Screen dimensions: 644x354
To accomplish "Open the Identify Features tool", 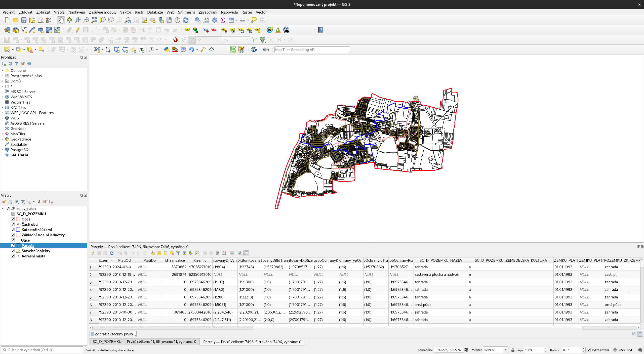I will (x=198, y=20).
